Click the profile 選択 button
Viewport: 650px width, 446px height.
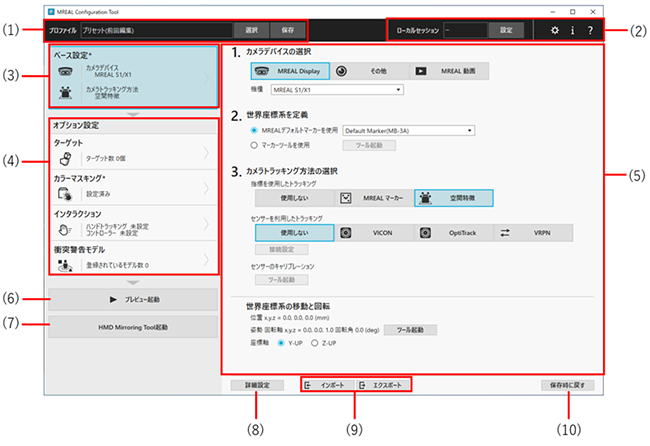click(x=251, y=30)
